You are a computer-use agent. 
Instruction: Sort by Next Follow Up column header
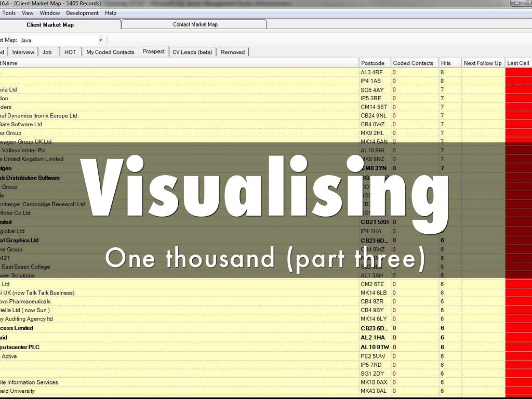point(483,63)
